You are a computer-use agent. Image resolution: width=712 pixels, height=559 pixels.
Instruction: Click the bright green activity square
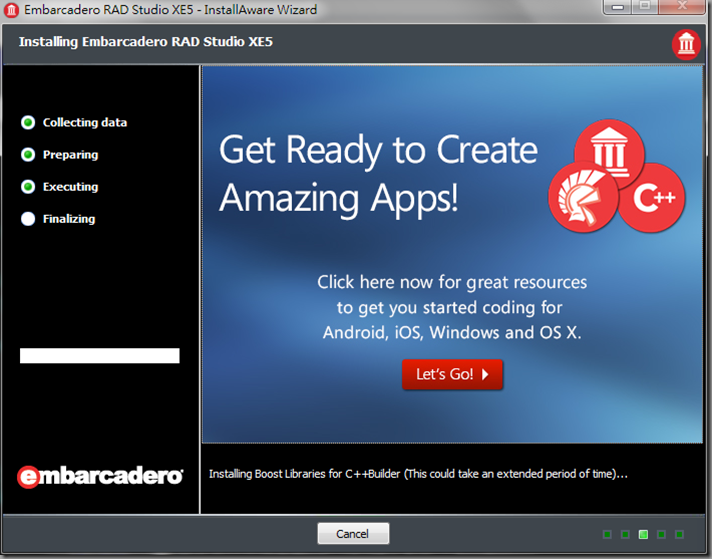pyautogui.click(x=643, y=534)
